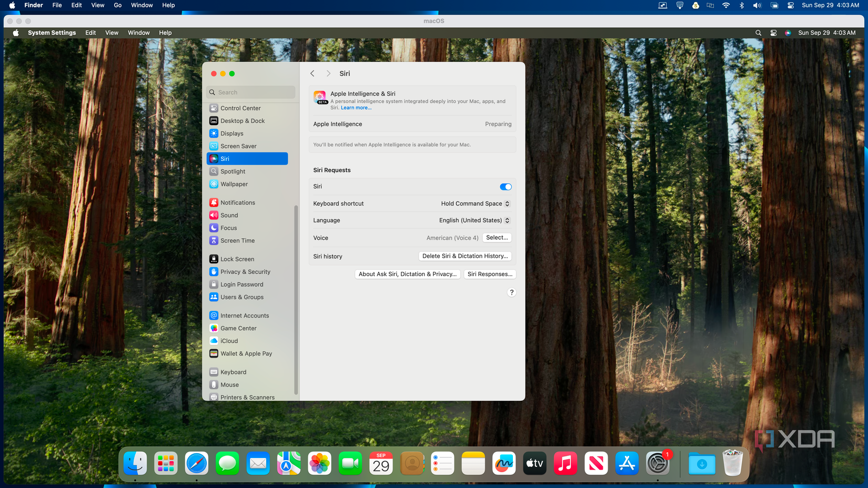Screen dimensions: 868x488
Task: Open Apple TV app in Dock
Action: pyautogui.click(x=534, y=463)
